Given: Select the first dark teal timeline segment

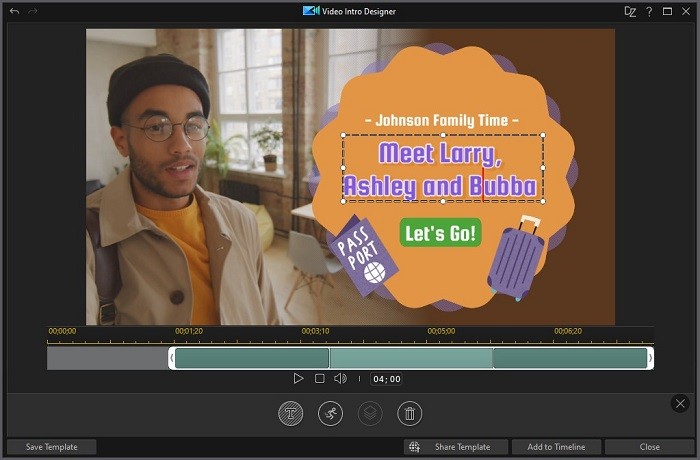Looking at the screenshot, I should tap(252, 358).
